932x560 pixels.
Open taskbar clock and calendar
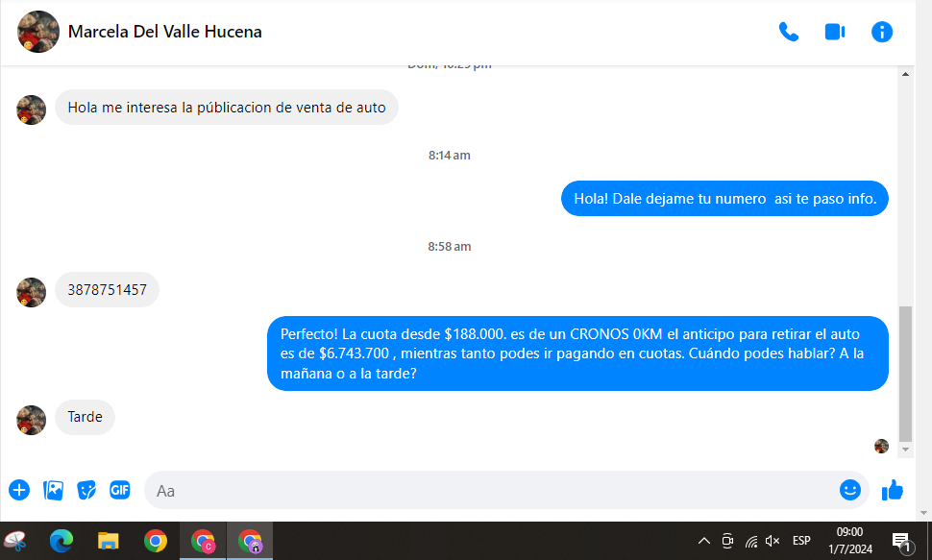850,541
